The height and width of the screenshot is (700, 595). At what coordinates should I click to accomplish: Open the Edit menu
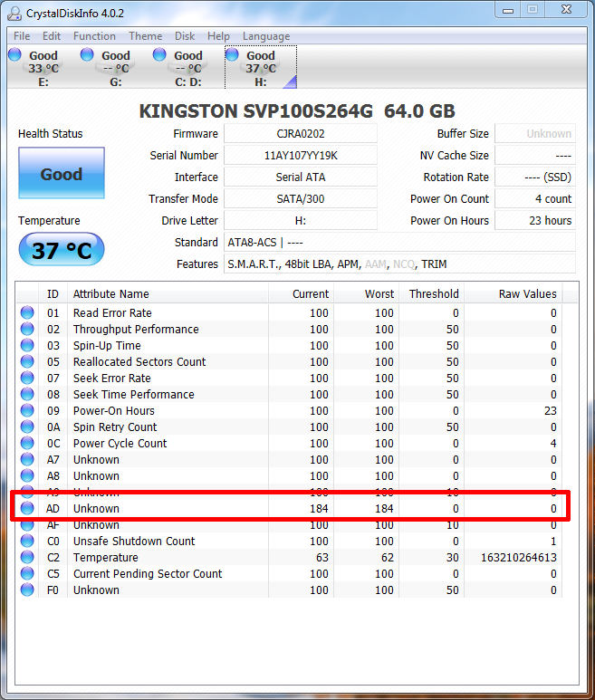(52, 35)
